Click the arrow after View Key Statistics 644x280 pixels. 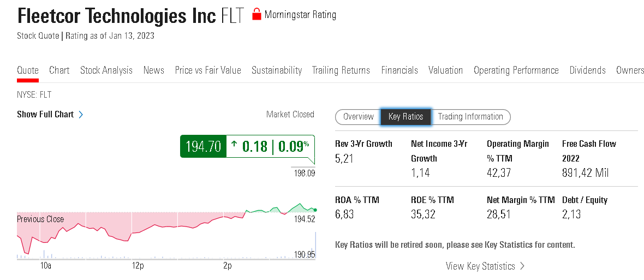point(522,266)
